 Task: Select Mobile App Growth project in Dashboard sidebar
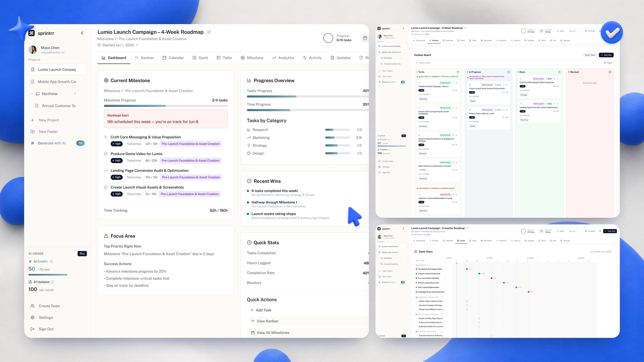click(x=57, y=82)
